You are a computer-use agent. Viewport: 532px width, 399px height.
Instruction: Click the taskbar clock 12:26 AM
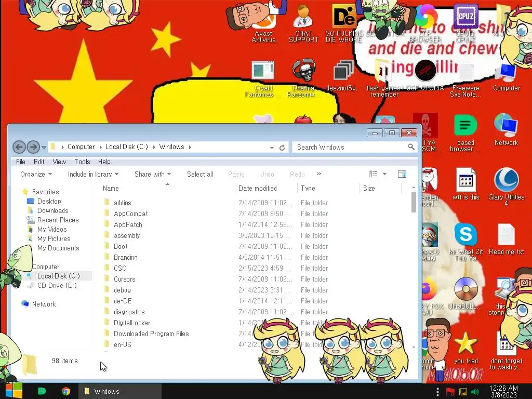pos(503,388)
